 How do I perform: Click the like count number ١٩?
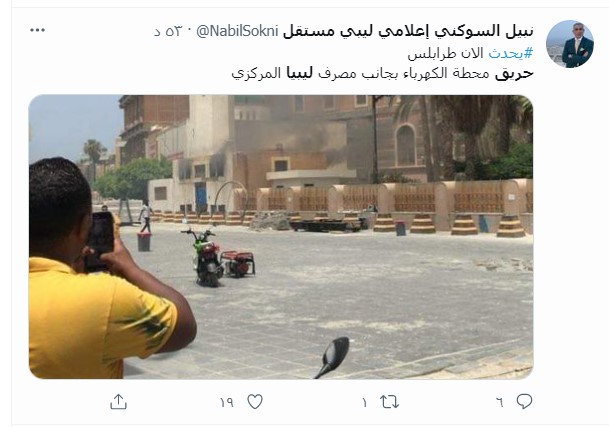[227, 403]
